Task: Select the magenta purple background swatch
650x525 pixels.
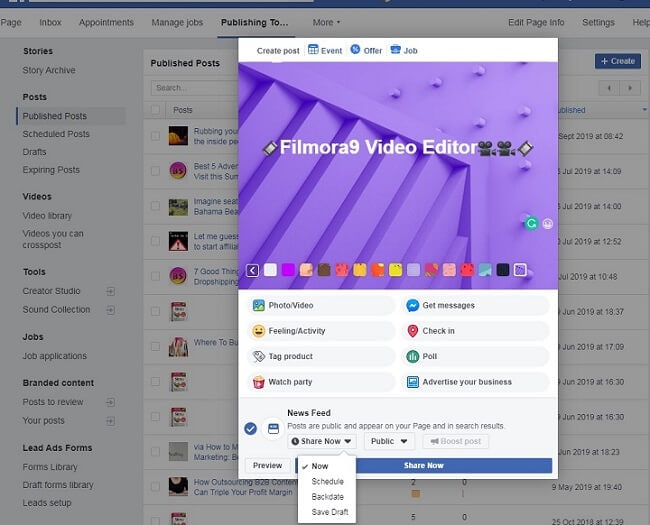Action: pos(288,270)
